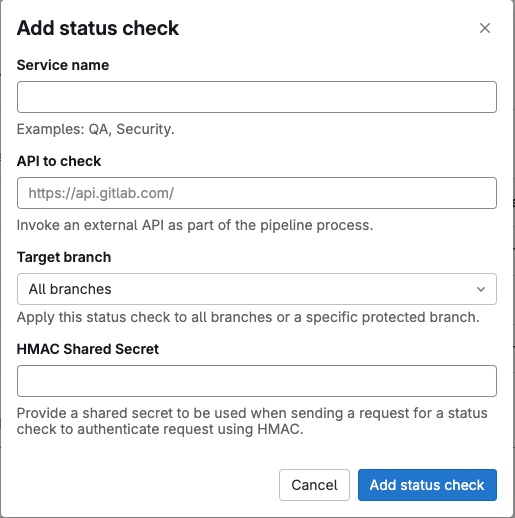The width and height of the screenshot is (515, 518).
Task: Click the Examples: QA, Security hint
Action: 96,129
